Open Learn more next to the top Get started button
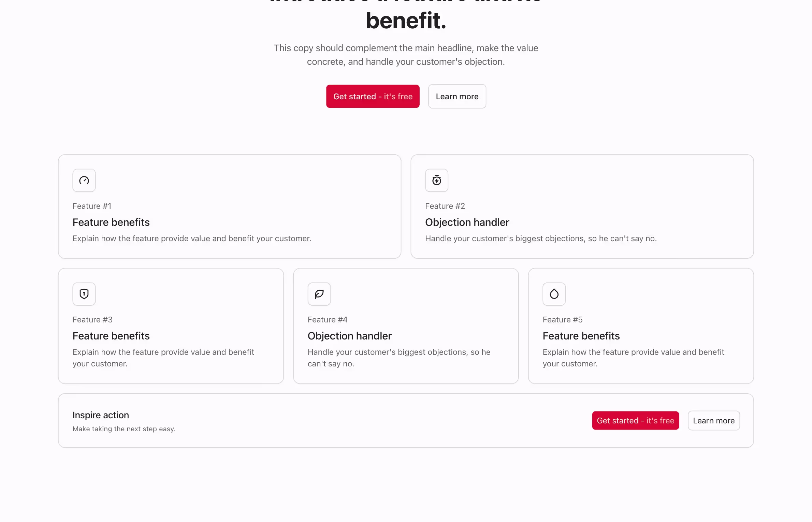 click(x=457, y=96)
